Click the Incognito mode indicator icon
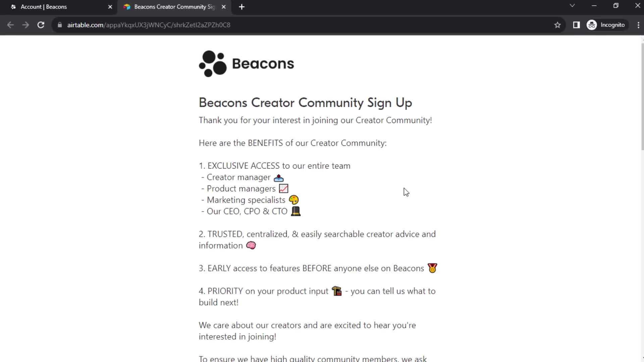Viewport: 644px width, 362px height. coord(592,25)
